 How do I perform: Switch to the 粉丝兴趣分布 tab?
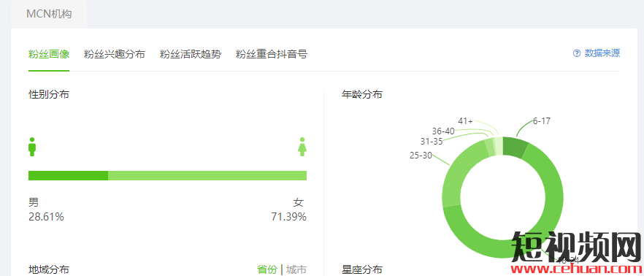(114, 54)
